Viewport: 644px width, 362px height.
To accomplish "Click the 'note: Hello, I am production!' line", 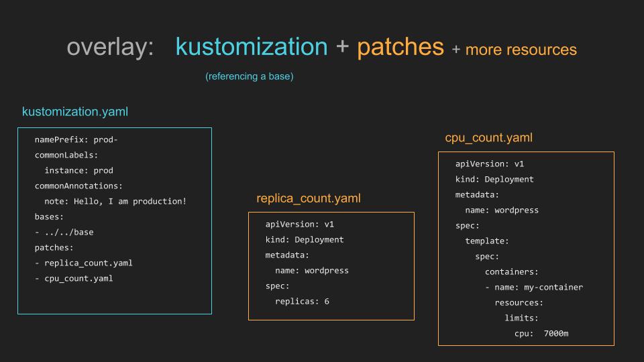I will pos(115,202).
